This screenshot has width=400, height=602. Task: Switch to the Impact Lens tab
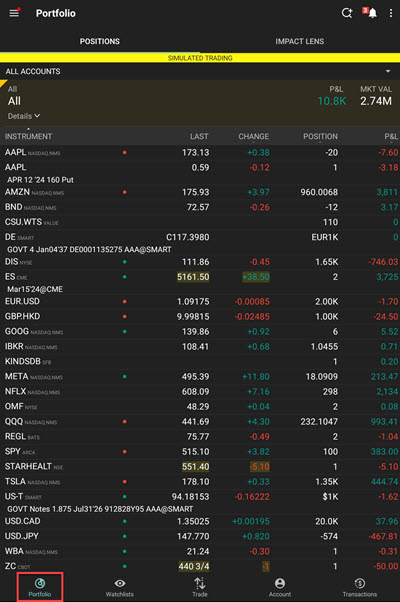tap(300, 41)
